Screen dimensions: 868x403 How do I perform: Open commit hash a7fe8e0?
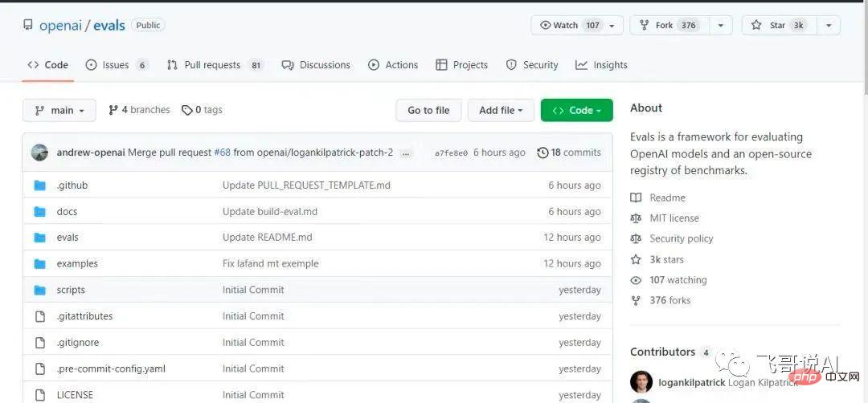coord(451,153)
